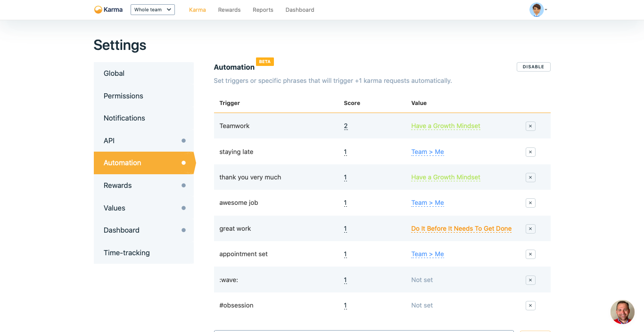Change appointment set value Team > Me
Screen dimensions: 644x332
pos(428,254)
